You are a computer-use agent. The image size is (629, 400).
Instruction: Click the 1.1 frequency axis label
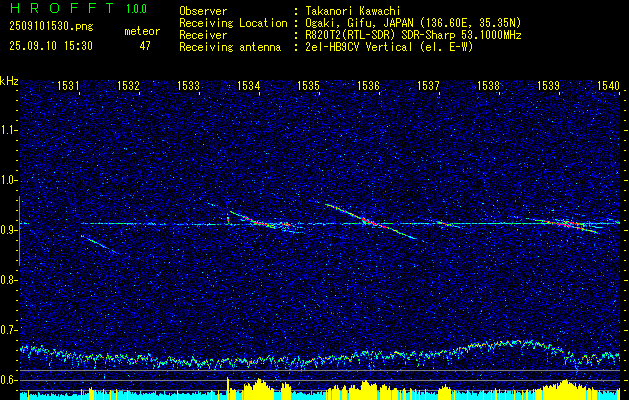click(x=8, y=130)
